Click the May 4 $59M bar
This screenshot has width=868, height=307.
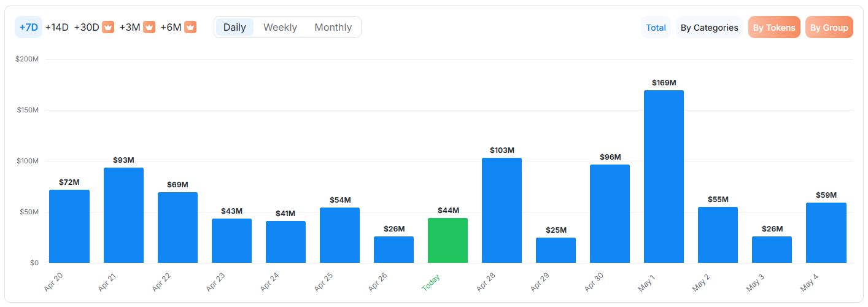(x=826, y=233)
